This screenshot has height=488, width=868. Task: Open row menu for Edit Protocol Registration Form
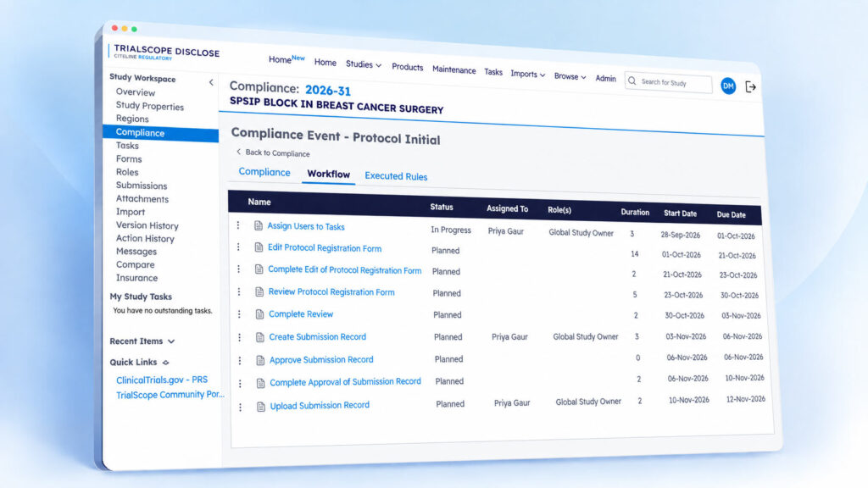coord(238,247)
